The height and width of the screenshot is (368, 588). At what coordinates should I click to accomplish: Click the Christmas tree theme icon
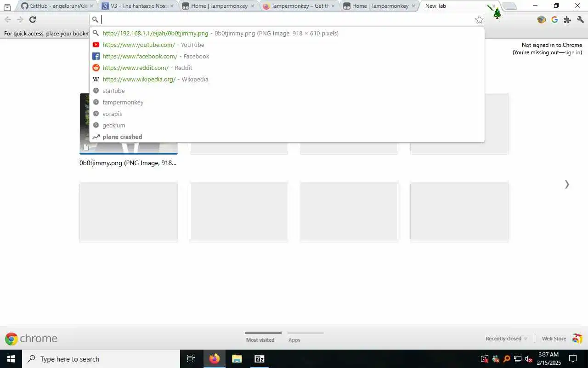[497, 14]
